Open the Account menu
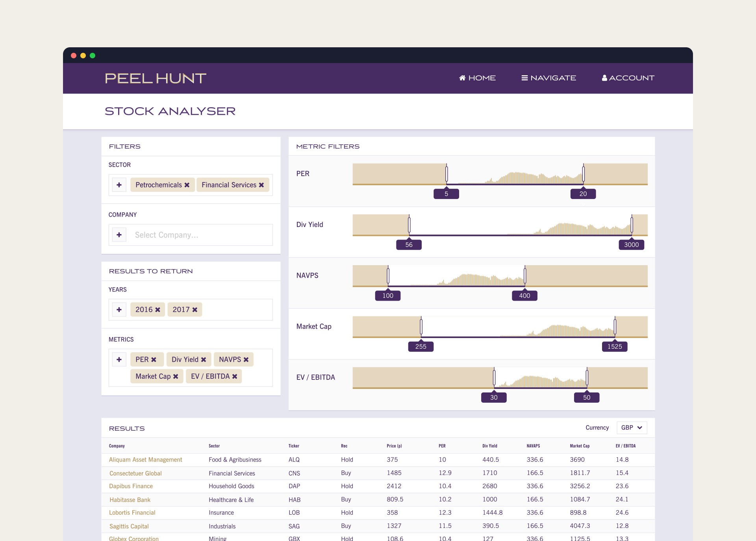 coord(628,78)
